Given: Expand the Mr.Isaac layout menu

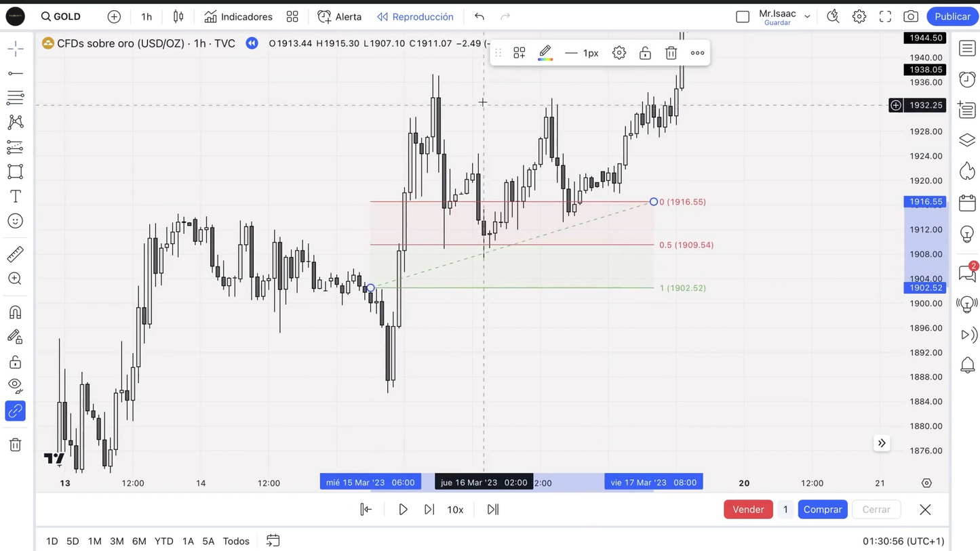Looking at the screenshot, I should (x=807, y=16).
